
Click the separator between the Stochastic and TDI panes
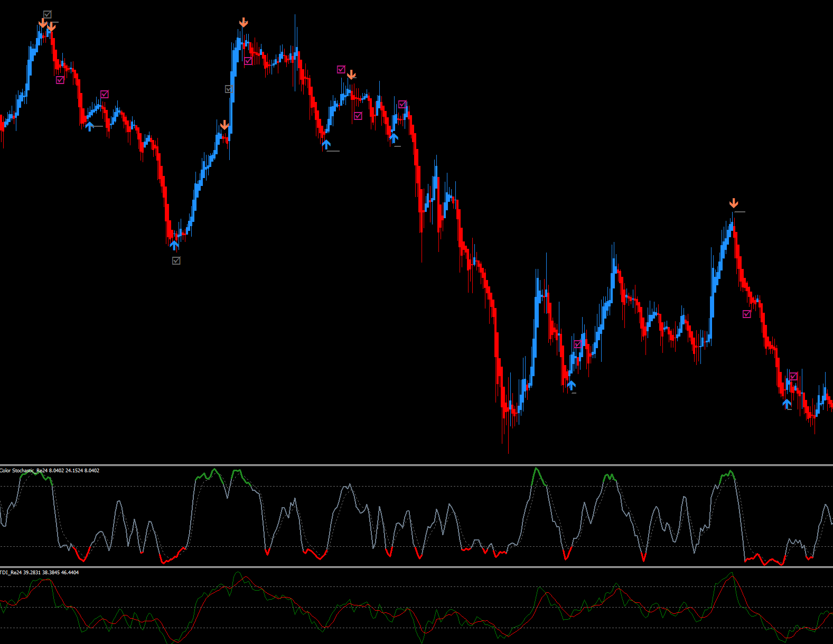tap(416, 567)
